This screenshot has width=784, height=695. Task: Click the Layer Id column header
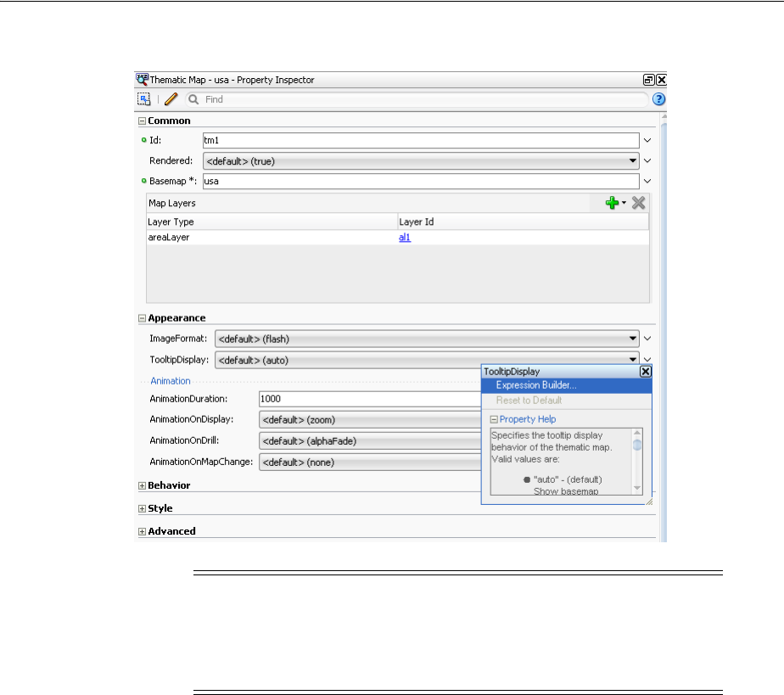pyautogui.click(x=524, y=222)
